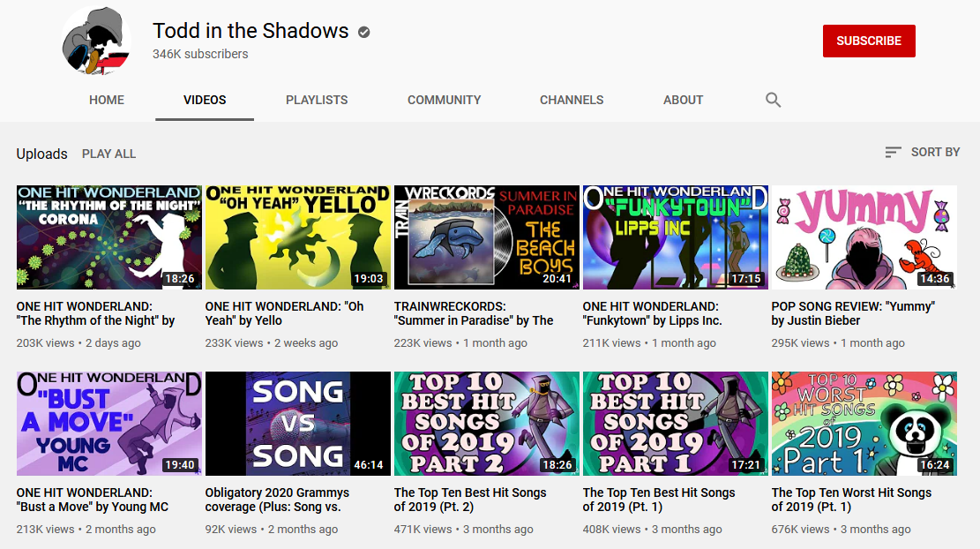The height and width of the screenshot is (549, 980).
Task: Open the Oh Yeah Yello thumbnail
Action: point(298,237)
